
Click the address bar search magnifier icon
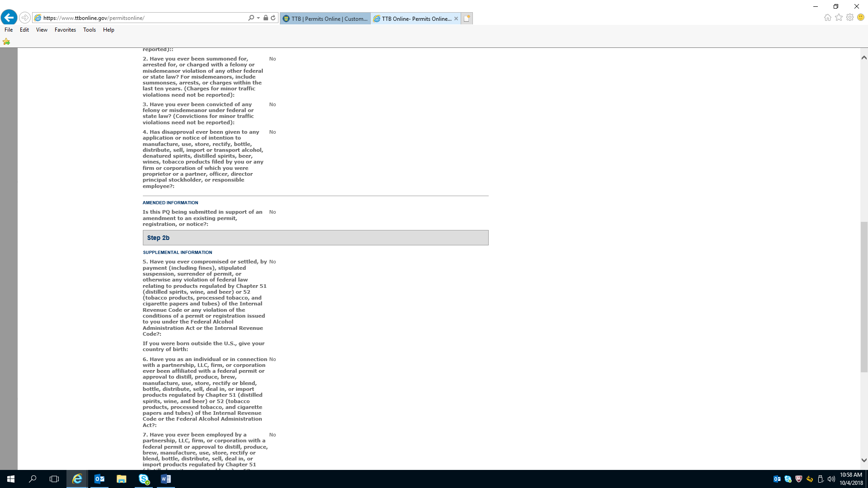point(251,18)
